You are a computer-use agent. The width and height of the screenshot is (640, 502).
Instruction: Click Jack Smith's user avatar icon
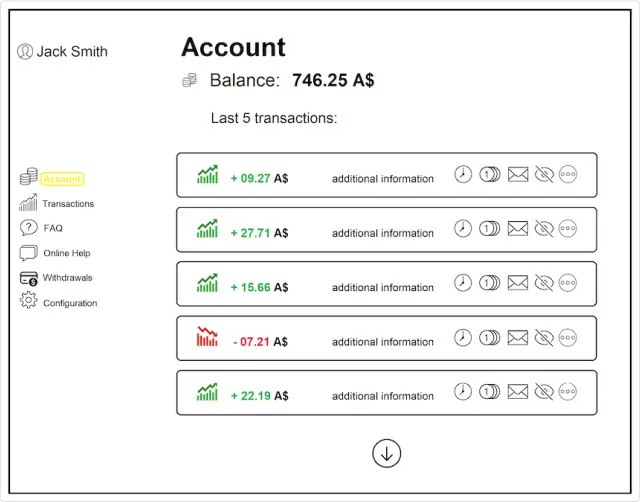(x=25, y=51)
